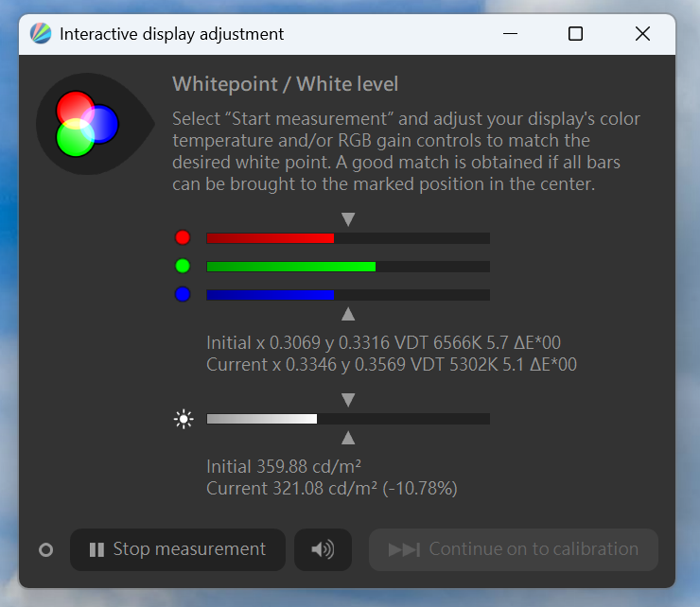Click the green channel circle icon
The width and height of the screenshot is (700, 607).
tap(183, 266)
